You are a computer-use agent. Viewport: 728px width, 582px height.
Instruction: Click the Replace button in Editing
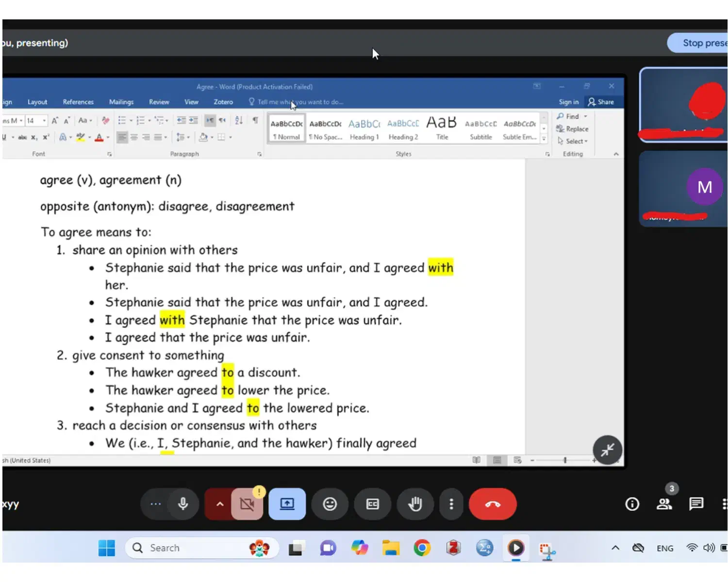coord(573,129)
